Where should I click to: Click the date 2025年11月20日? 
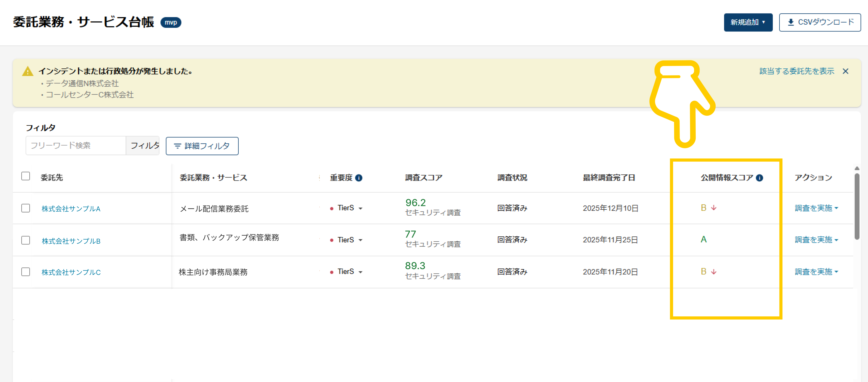610,272
